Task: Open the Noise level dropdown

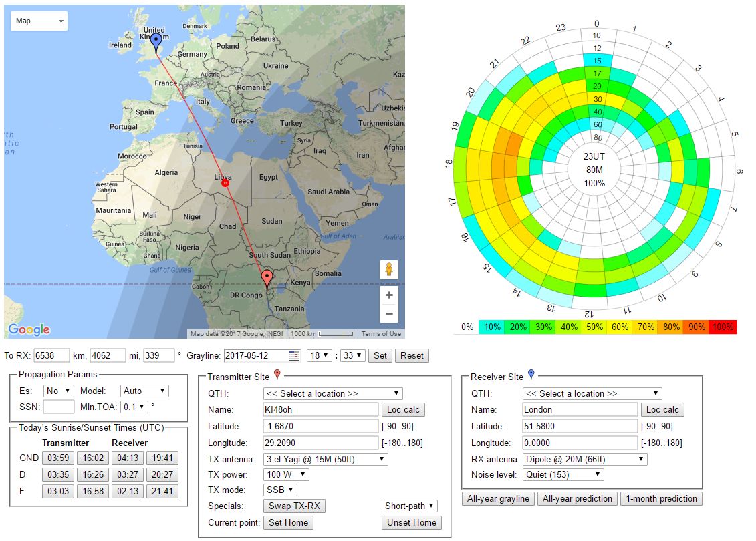Action: (x=563, y=475)
